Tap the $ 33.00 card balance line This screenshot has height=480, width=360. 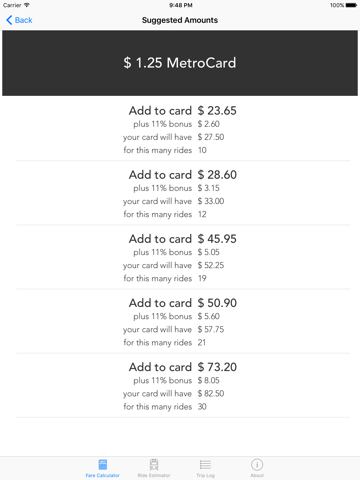tap(174, 201)
